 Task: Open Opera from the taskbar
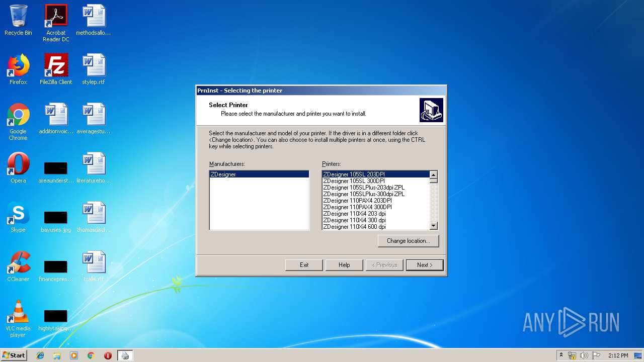[108, 355]
